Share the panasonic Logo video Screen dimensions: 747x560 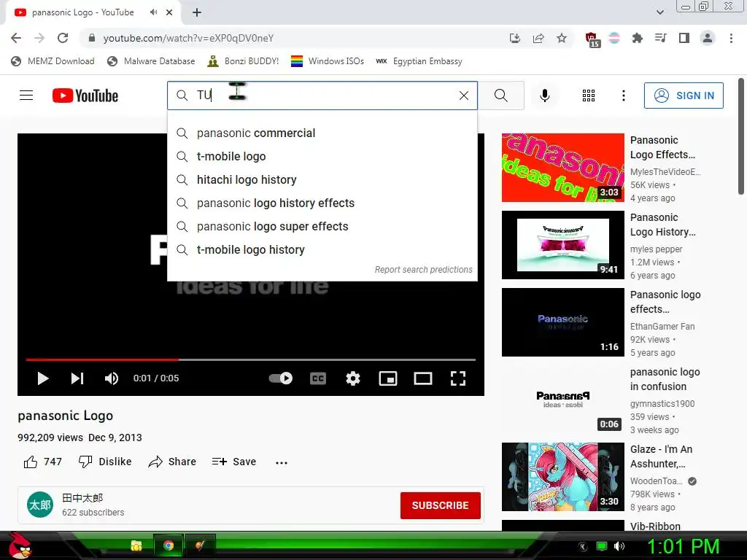[x=172, y=462]
